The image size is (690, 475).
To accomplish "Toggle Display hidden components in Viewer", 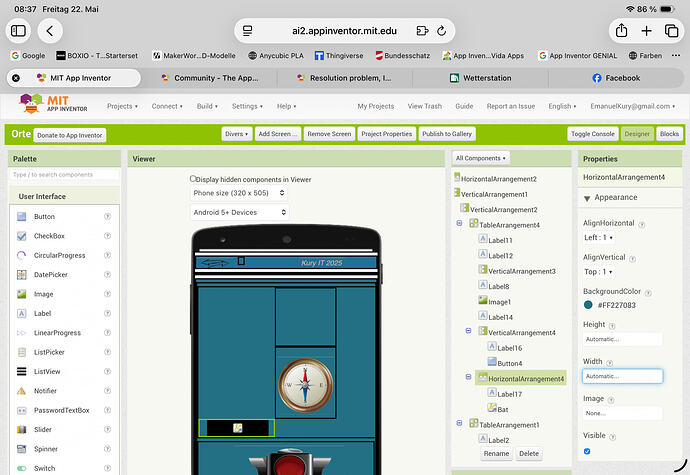I will pyautogui.click(x=193, y=178).
